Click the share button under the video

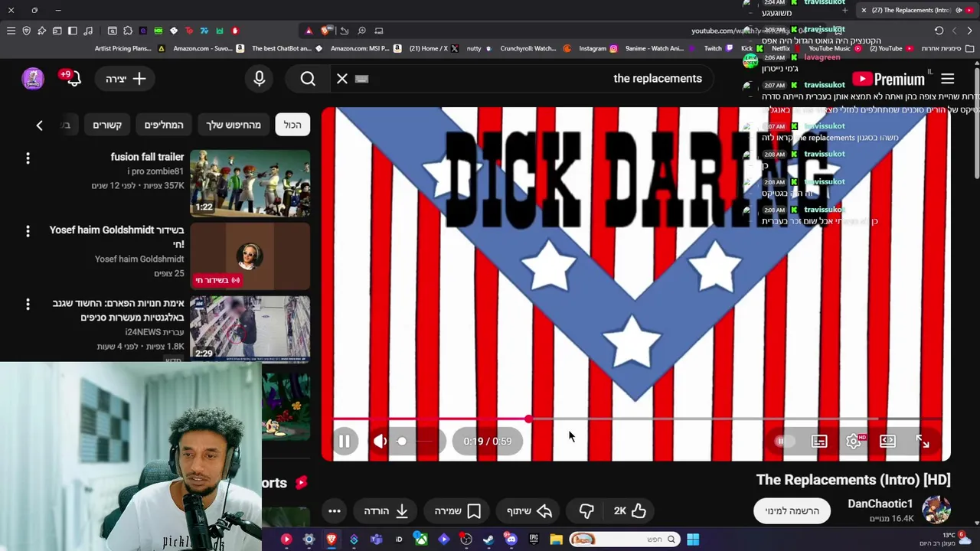pyautogui.click(x=529, y=510)
